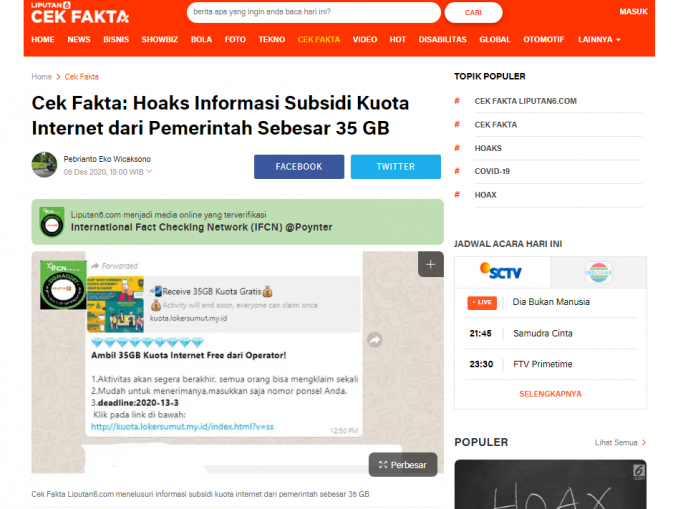The width and height of the screenshot is (678, 509).
Task: Open the CEK FAKTA popular topic
Action: click(496, 125)
